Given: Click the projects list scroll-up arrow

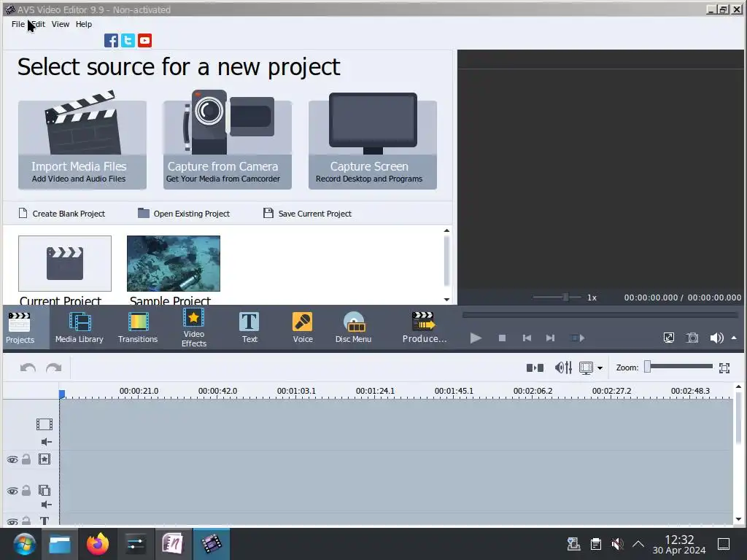Looking at the screenshot, I should 446,230.
